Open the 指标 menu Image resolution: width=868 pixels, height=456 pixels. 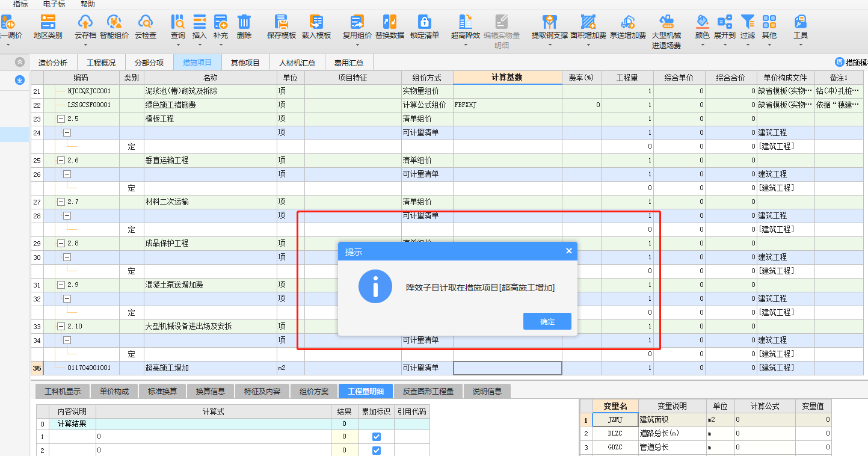click(20, 4)
